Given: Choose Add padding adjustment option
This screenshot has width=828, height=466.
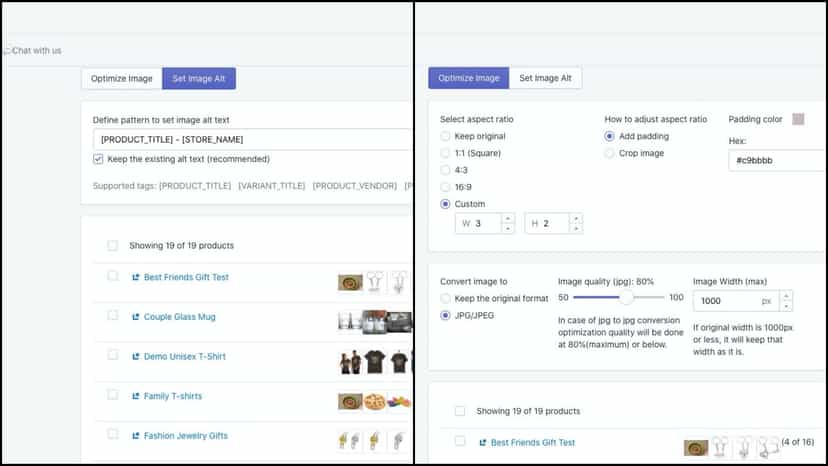Looking at the screenshot, I should 609,136.
